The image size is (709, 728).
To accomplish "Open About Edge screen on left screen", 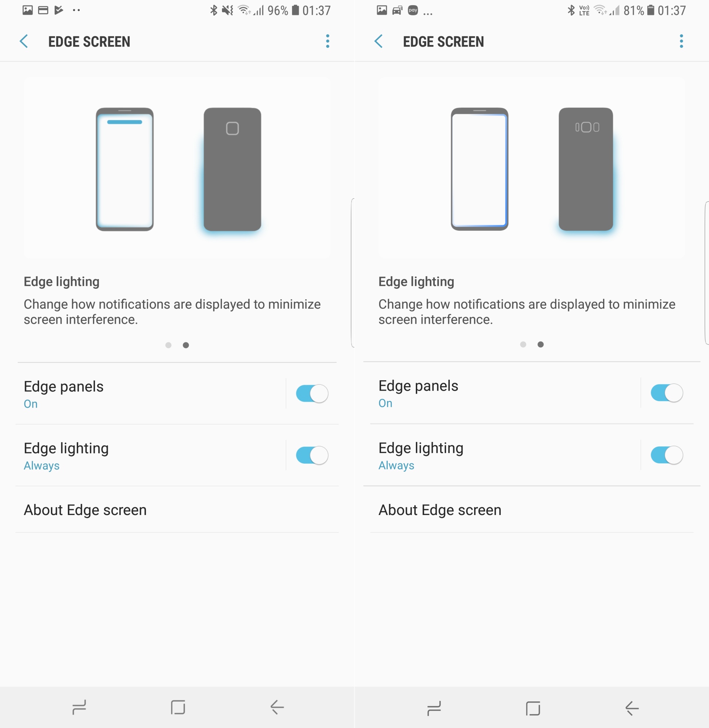I will pos(177,509).
